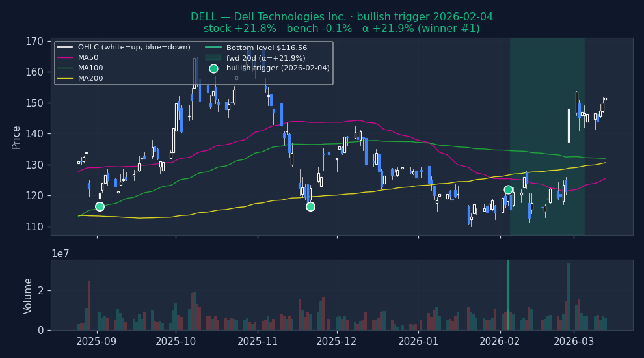Screen dimensions: 644x358
Task: Click the green trigger marker in late November 2025
Action: pos(310,206)
